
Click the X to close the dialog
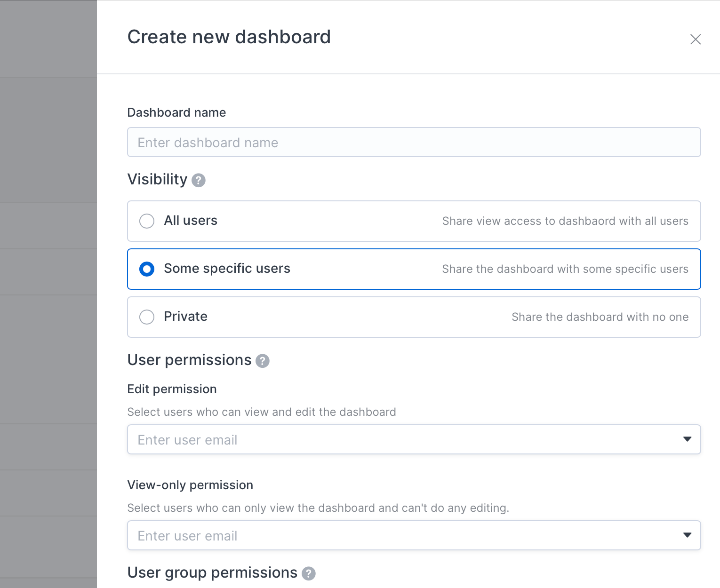[x=696, y=40]
